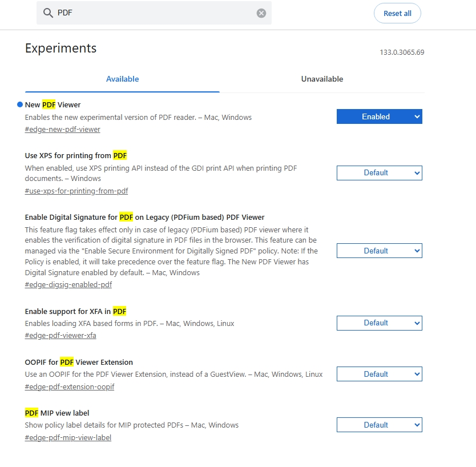Clear the PDF search text
476x467 pixels.
point(261,13)
